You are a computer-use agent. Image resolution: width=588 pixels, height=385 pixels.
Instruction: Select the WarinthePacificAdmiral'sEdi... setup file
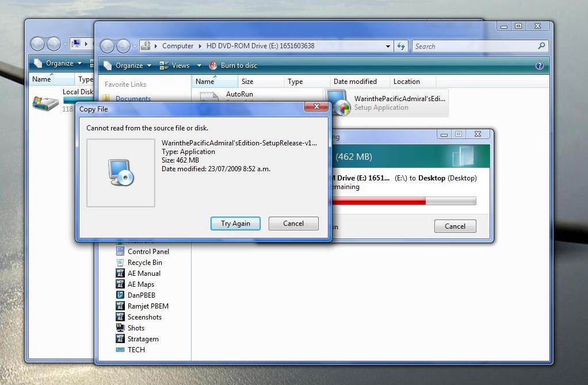(386, 103)
